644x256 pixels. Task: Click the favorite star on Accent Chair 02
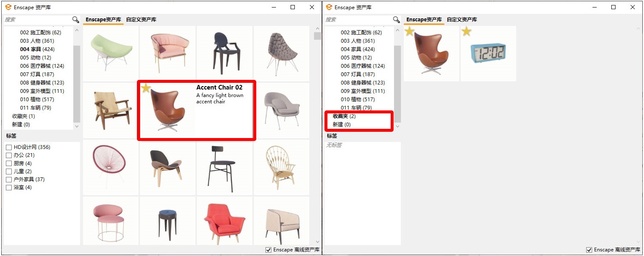pyautogui.click(x=145, y=88)
